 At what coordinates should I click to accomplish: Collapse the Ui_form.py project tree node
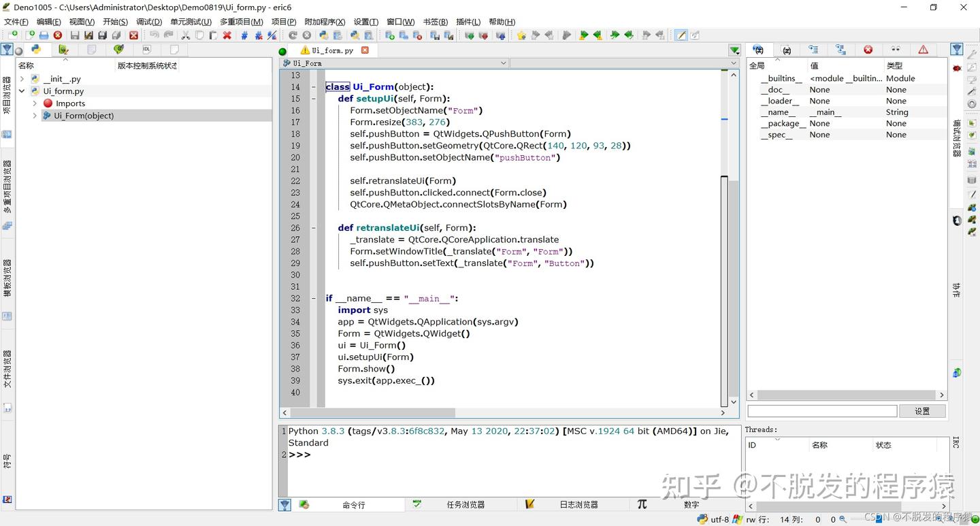(22, 91)
